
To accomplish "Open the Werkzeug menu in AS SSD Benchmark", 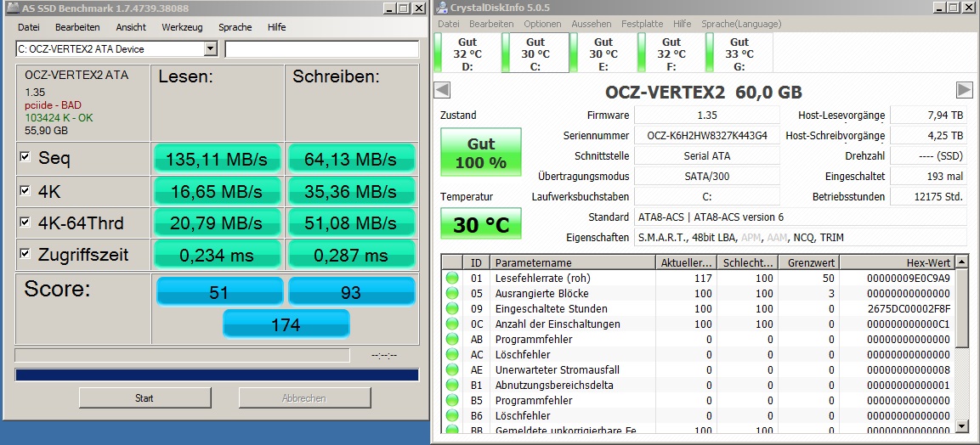I will pyautogui.click(x=183, y=27).
